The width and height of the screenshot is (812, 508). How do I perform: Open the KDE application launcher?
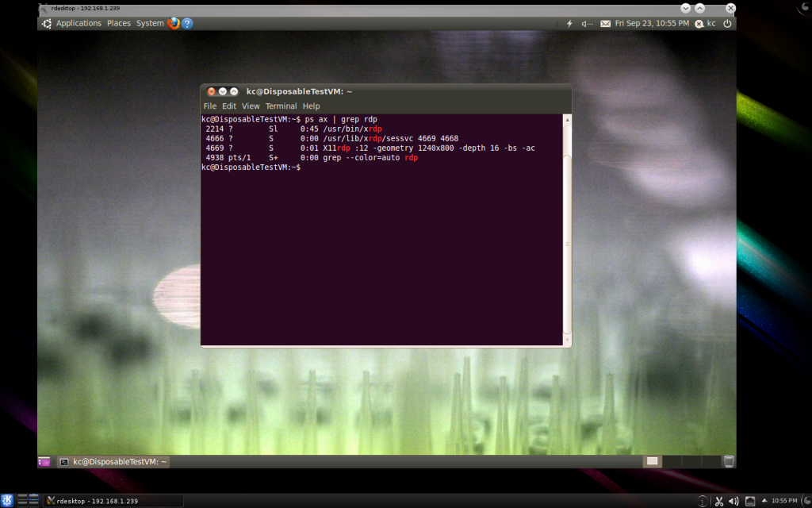(x=9, y=500)
